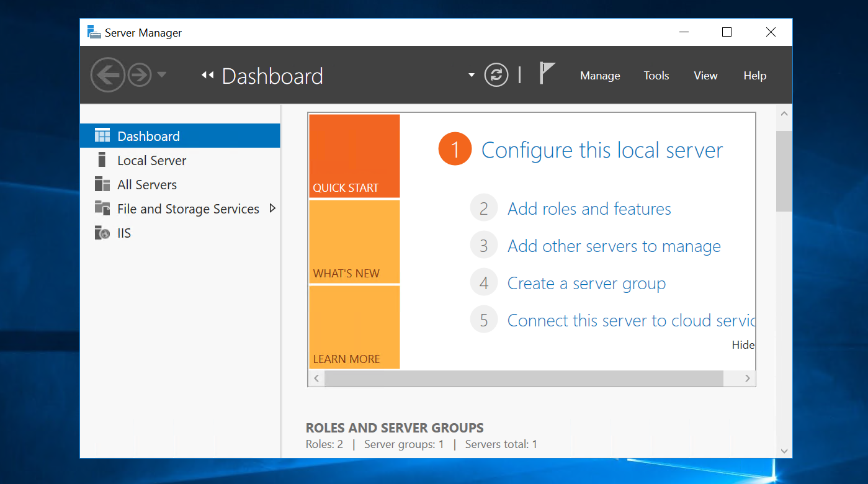Open dropdown arrow left of refresh
Viewport: 868px width, 484px height.
472,76
